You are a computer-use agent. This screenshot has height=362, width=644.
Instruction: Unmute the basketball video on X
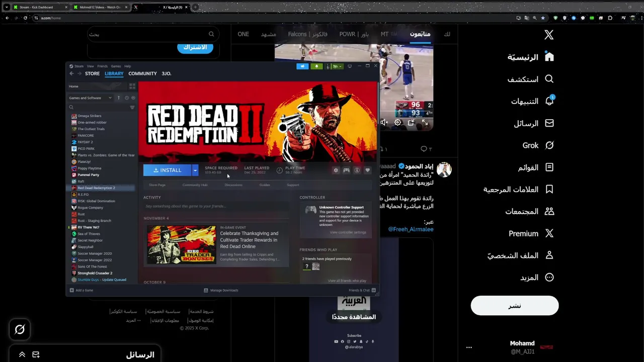point(384,122)
